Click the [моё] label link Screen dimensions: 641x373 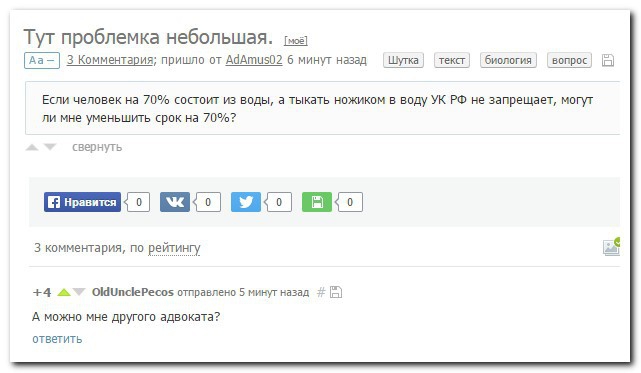pos(296,41)
